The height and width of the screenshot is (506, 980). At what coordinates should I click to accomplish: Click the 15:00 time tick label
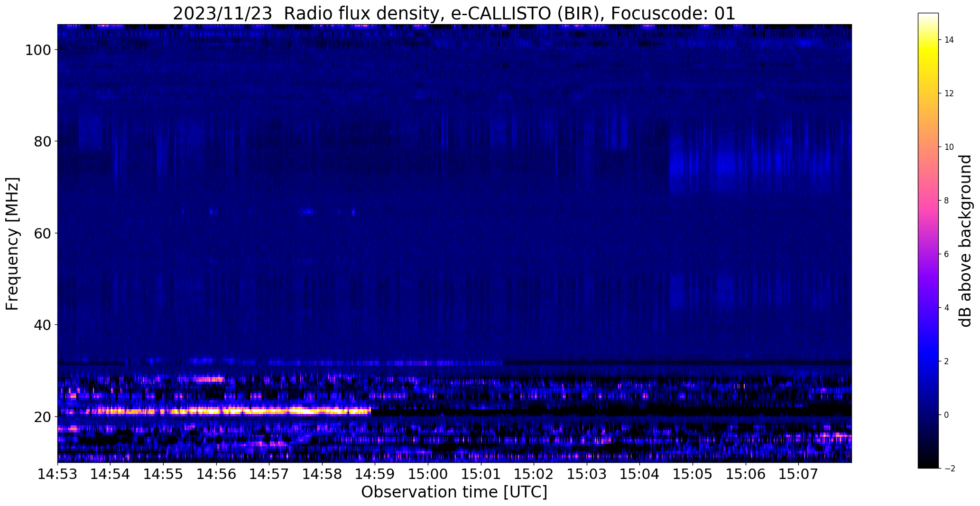(428, 475)
